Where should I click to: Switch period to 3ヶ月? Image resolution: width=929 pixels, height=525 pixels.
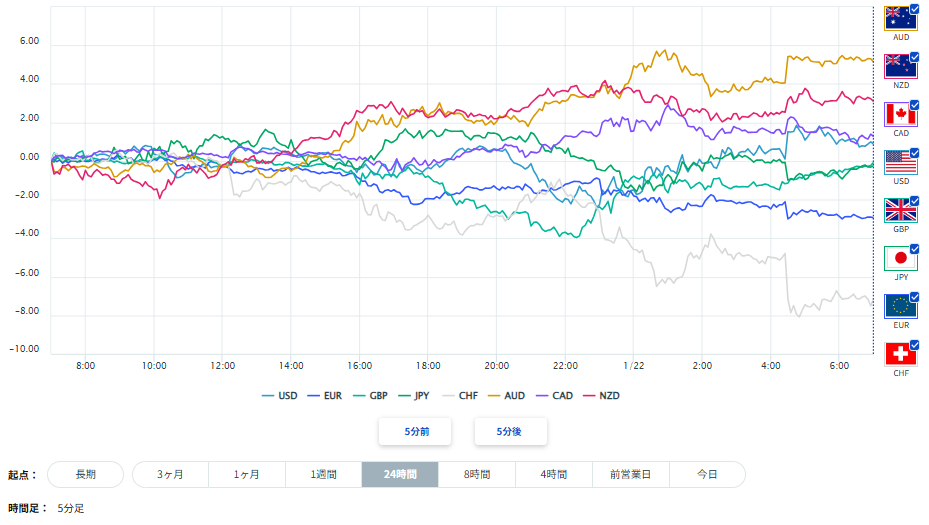170,475
